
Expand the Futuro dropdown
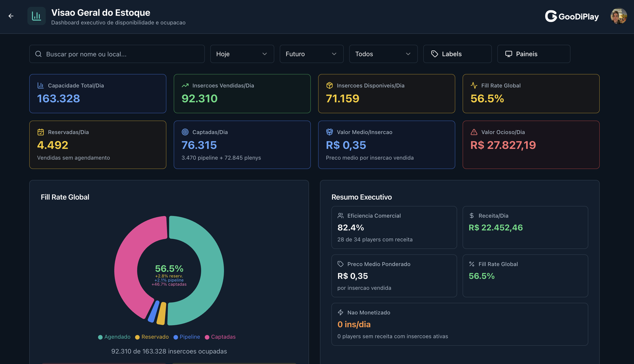click(x=312, y=54)
